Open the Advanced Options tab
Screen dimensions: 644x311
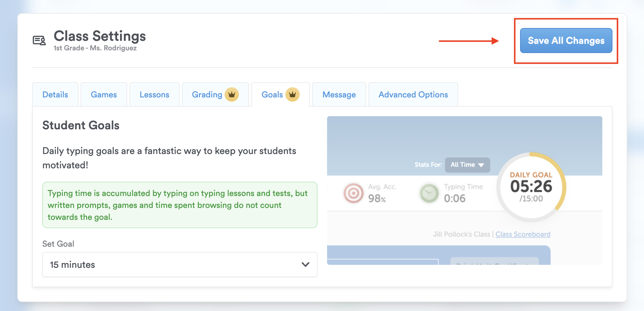(x=413, y=95)
